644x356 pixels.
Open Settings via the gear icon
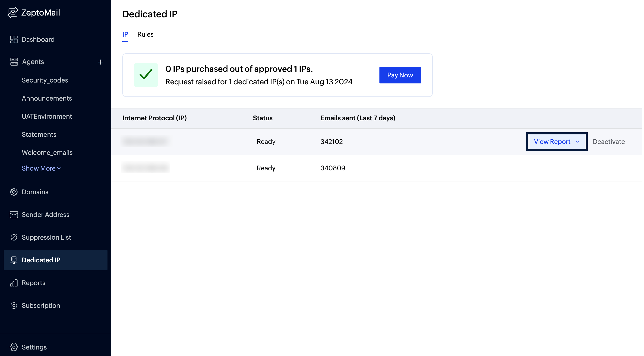pyautogui.click(x=14, y=347)
